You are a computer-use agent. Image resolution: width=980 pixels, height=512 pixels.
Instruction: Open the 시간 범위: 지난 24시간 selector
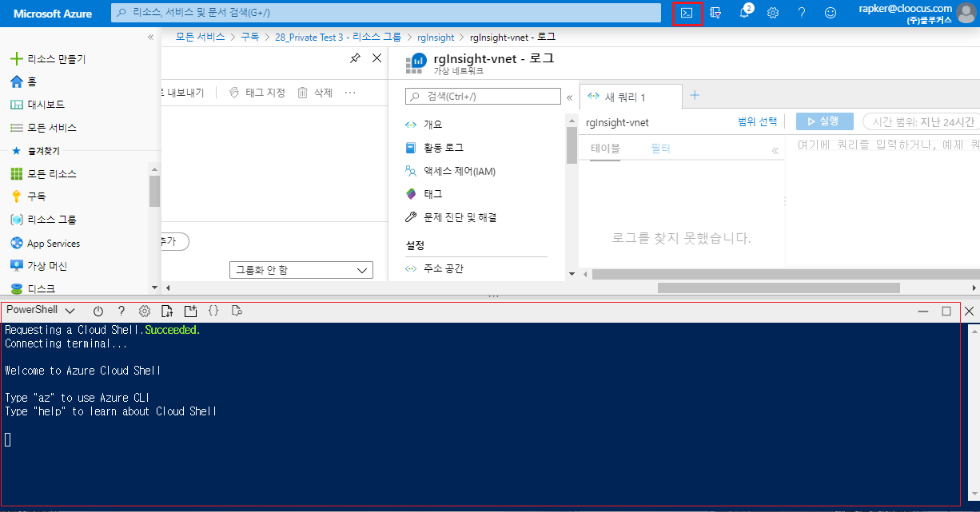[921, 121]
